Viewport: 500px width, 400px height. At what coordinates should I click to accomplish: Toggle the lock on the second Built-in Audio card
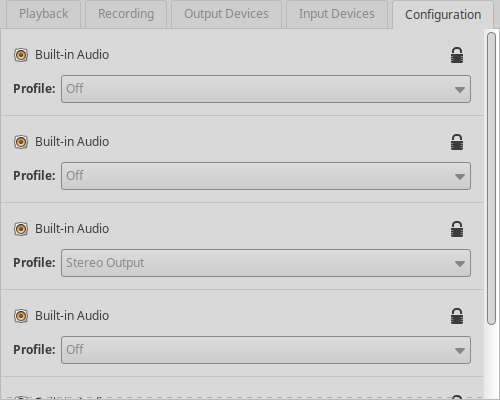457,142
